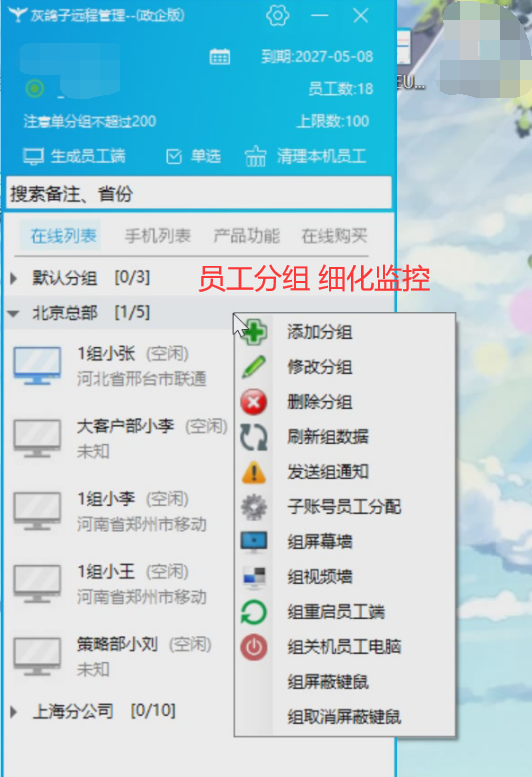The height and width of the screenshot is (777, 532).
Task: Click the red power 组关机员工电脑 icon
Action: point(254,647)
